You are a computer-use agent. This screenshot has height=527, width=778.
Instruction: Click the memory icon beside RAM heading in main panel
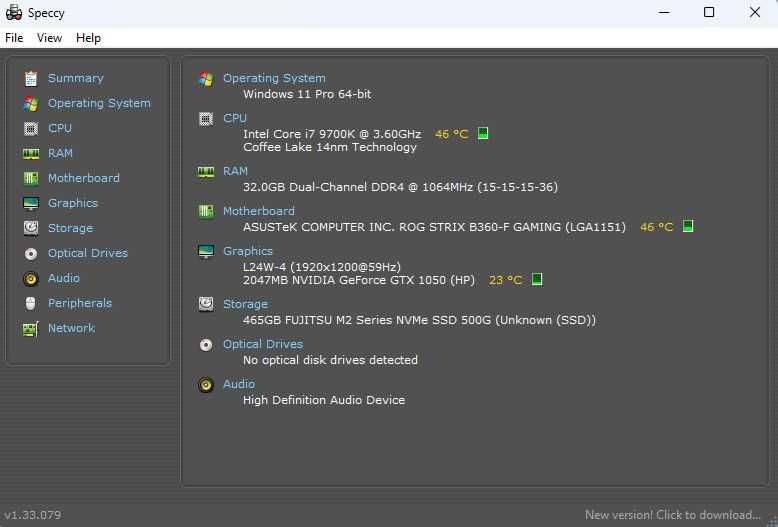(x=206, y=172)
